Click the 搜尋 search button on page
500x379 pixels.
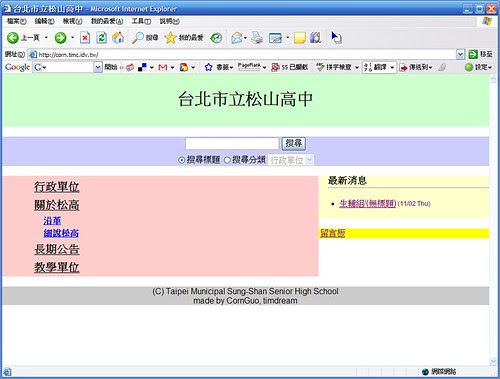(x=293, y=143)
